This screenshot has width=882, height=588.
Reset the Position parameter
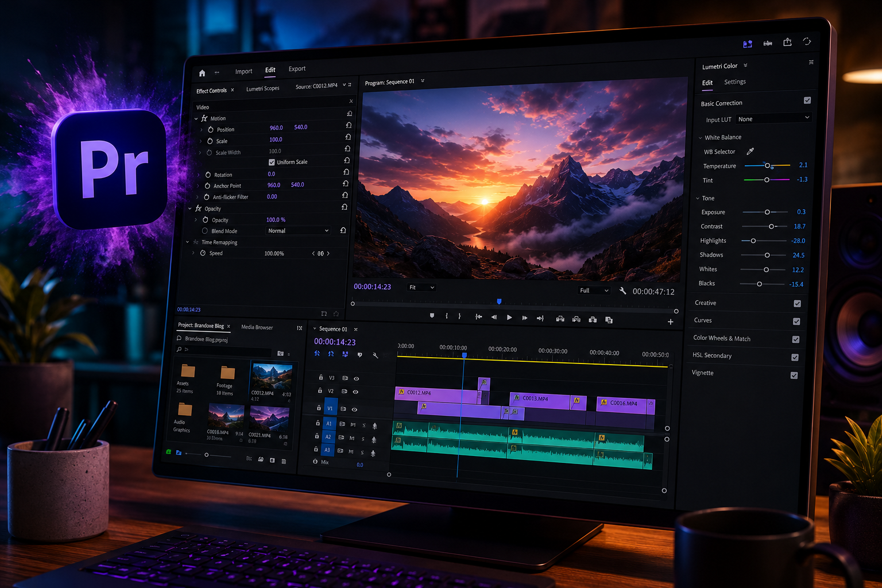click(x=349, y=125)
